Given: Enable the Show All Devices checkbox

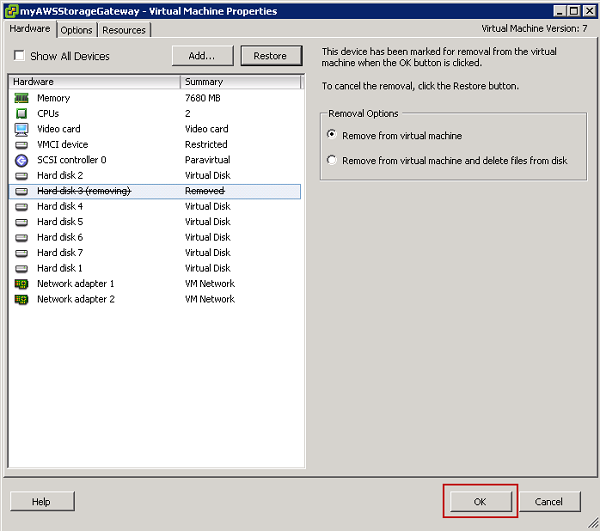Looking at the screenshot, I should coord(19,56).
